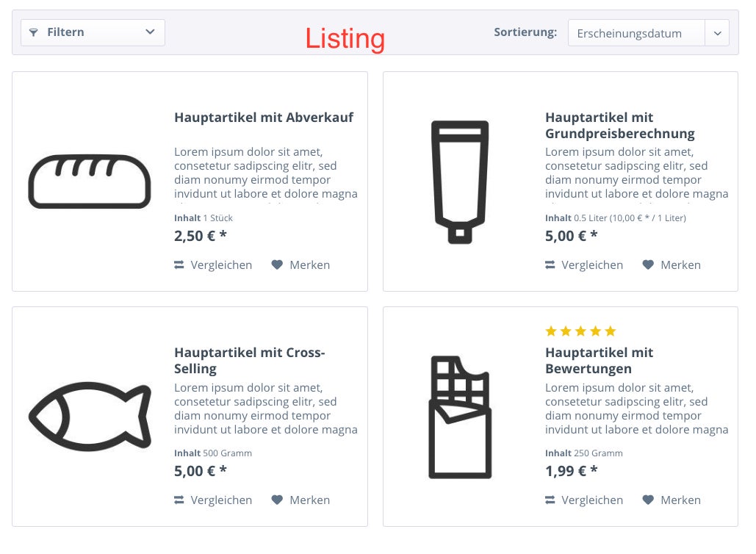Click the chocolate bar product image

click(x=460, y=417)
